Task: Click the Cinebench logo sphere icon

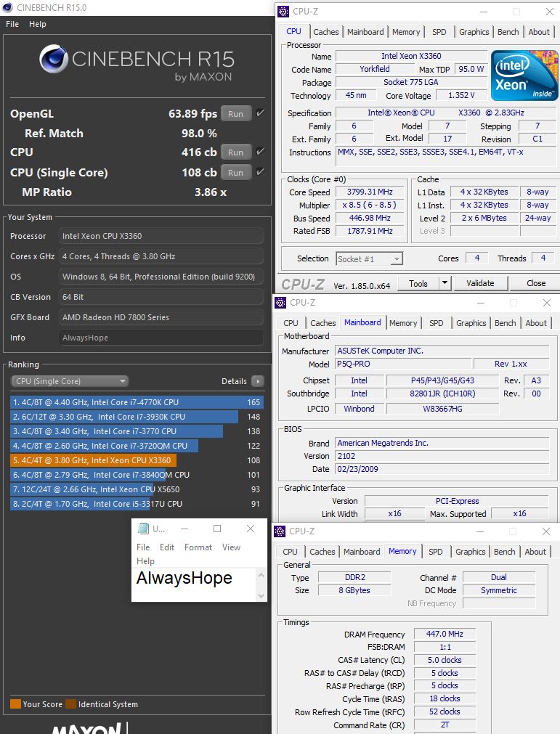Action: pos(54,59)
